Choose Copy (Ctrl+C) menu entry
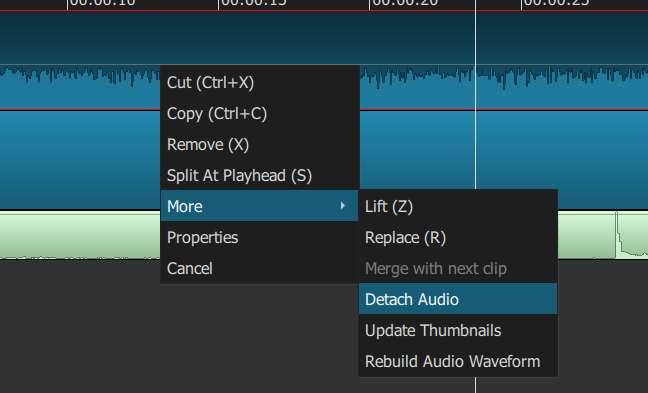 tap(259, 113)
